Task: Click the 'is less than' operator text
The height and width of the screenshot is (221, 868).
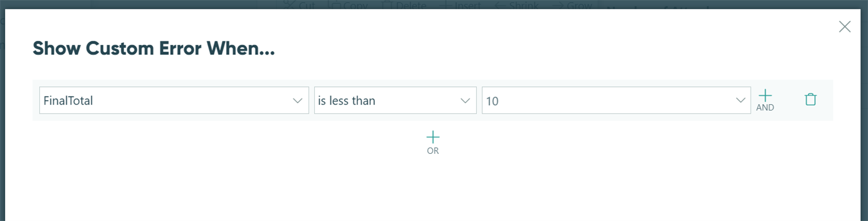Action: [x=347, y=101]
